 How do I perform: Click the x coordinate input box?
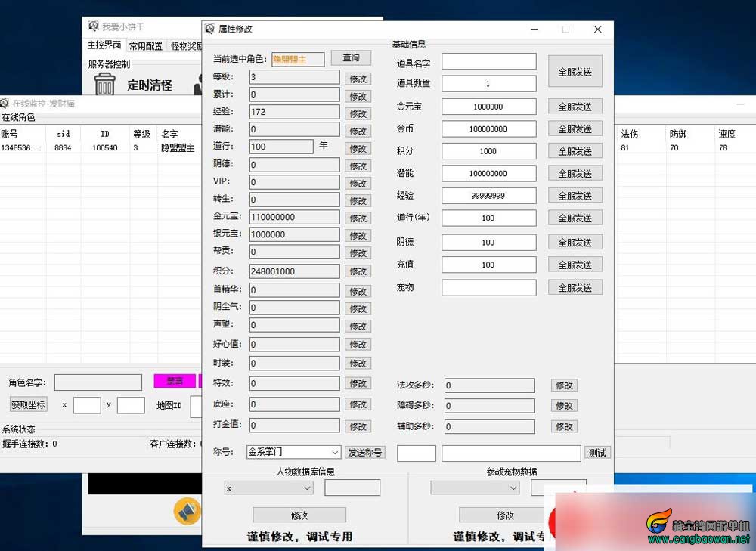click(87, 405)
